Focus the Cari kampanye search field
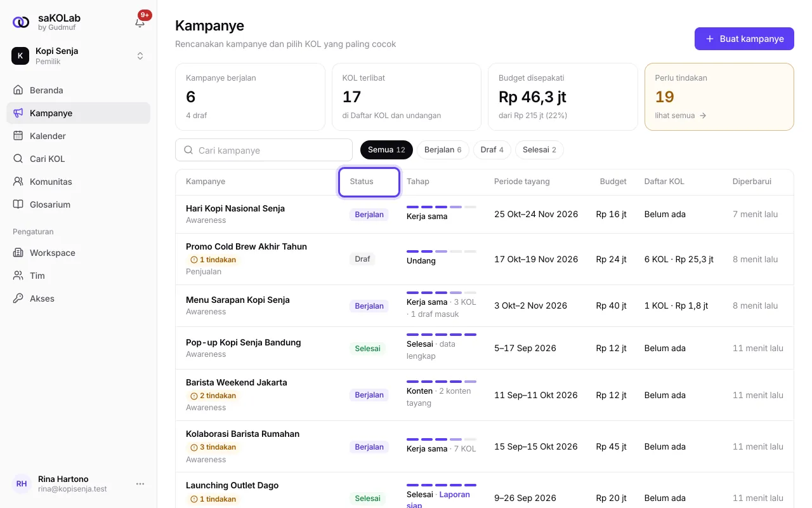 (264, 150)
